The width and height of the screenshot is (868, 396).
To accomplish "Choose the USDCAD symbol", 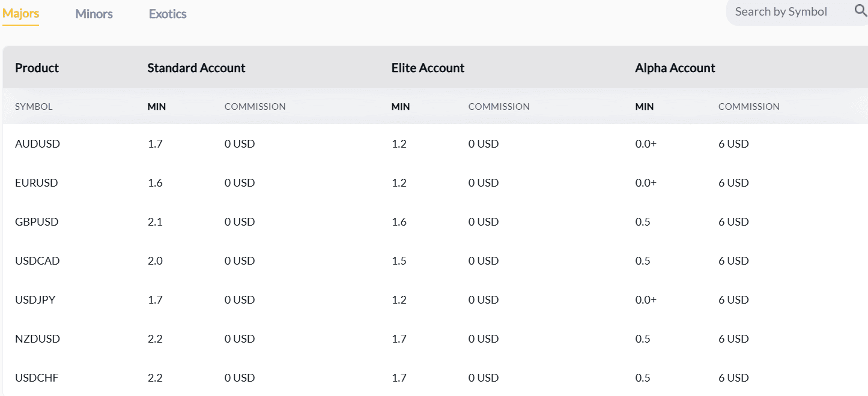I will [37, 261].
